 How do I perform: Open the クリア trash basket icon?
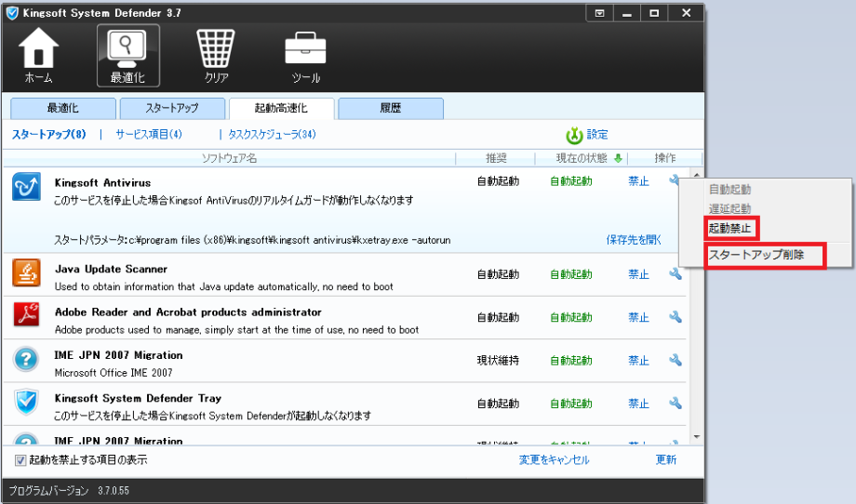pyautogui.click(x=216, y=54)
